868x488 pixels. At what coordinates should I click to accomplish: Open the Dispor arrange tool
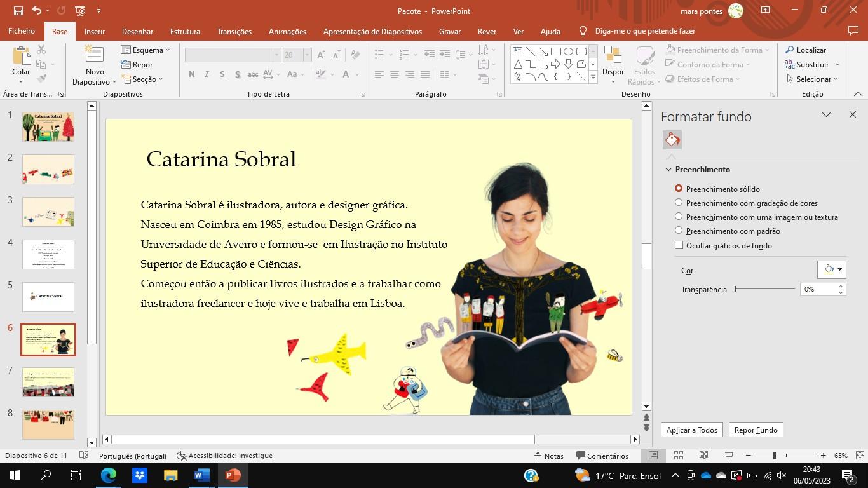tap(613, 65)
